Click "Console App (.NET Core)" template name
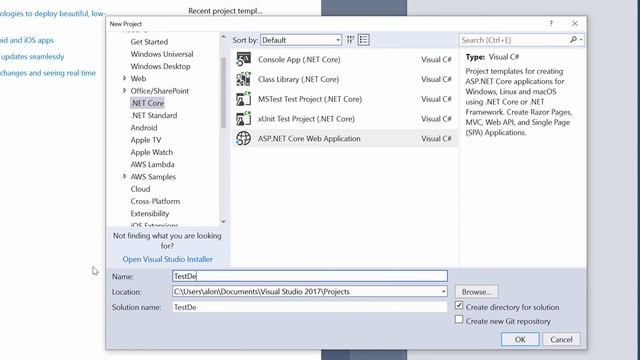 tap(299, 60)
